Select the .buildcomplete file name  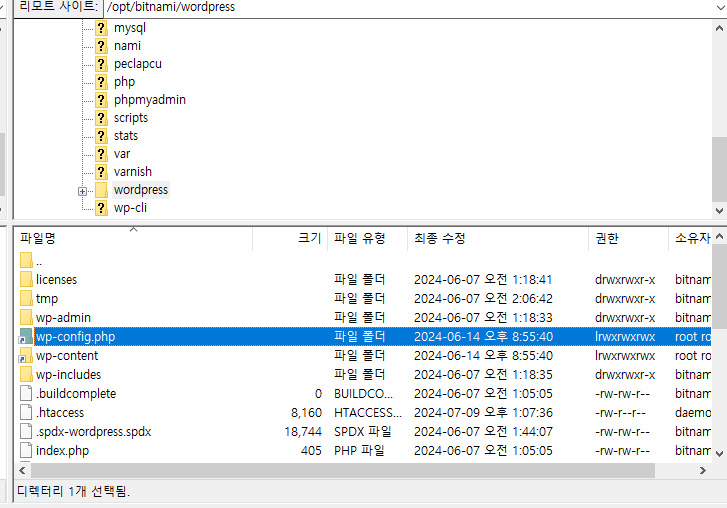point(76,394)
